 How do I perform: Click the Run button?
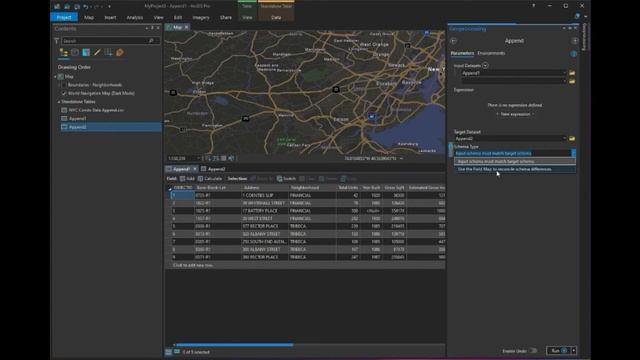pos(558,351)
